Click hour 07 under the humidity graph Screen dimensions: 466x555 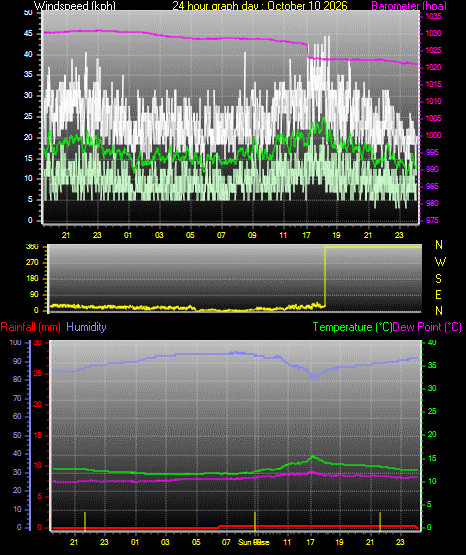coord(226,542)
